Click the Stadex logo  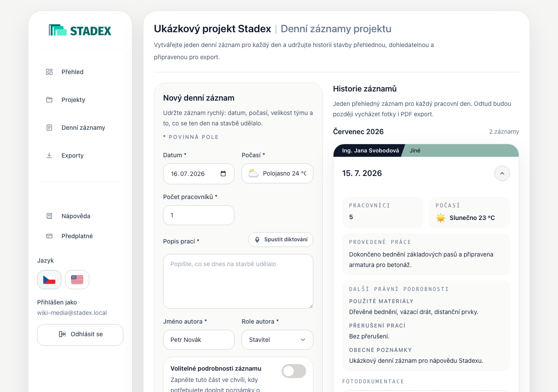80,30
